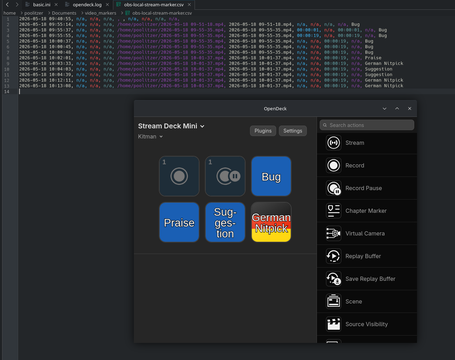Click the Stream action label
This screenshot has width=455, height=360.
tap(355, 143)
